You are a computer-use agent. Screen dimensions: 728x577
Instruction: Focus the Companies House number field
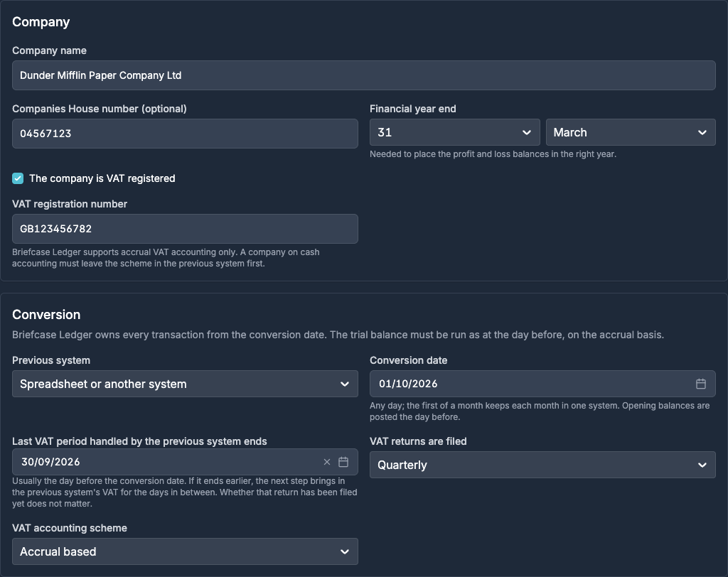(185, 134)
